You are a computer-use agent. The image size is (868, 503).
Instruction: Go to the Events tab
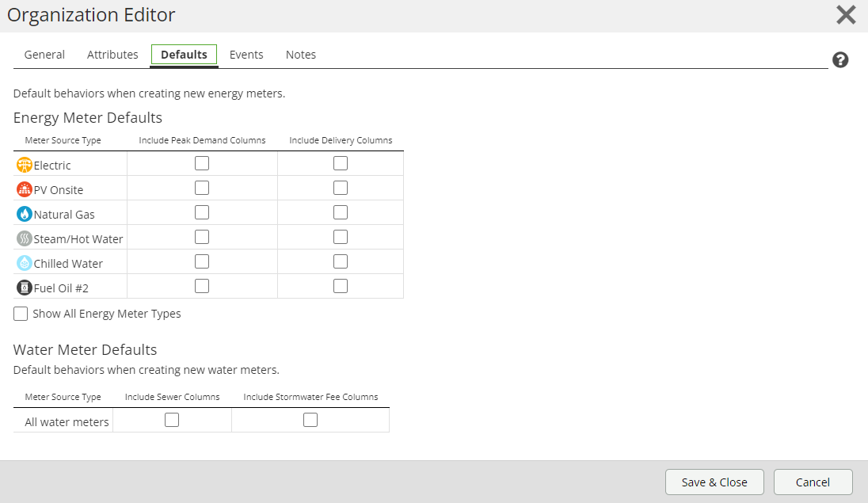pyautogui.click(x=246, y=55)
